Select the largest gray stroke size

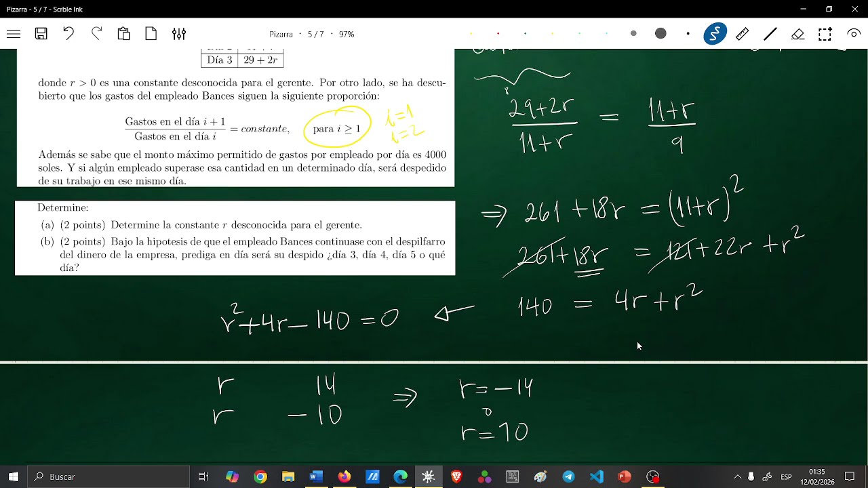point(660,34)
